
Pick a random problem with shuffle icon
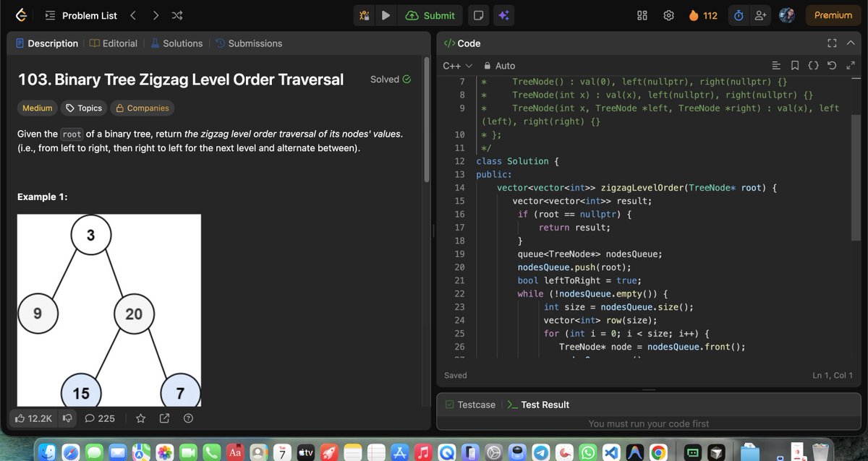[x=177, y=15]
